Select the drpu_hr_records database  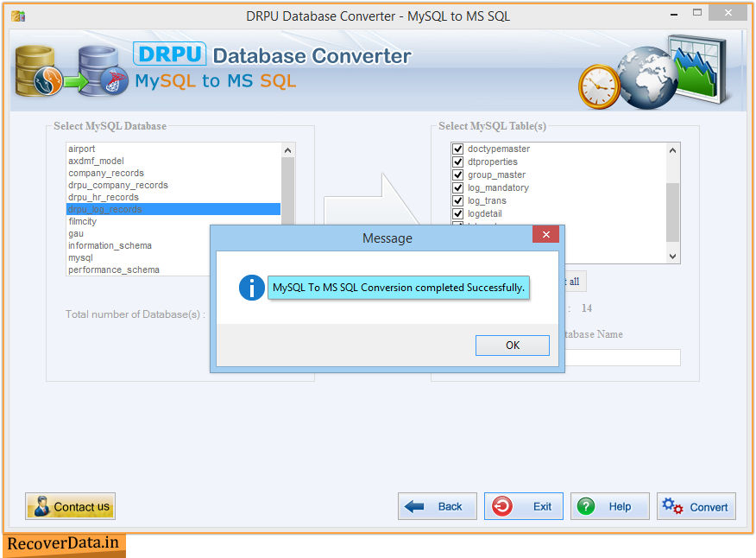click(x=173, y=197)
